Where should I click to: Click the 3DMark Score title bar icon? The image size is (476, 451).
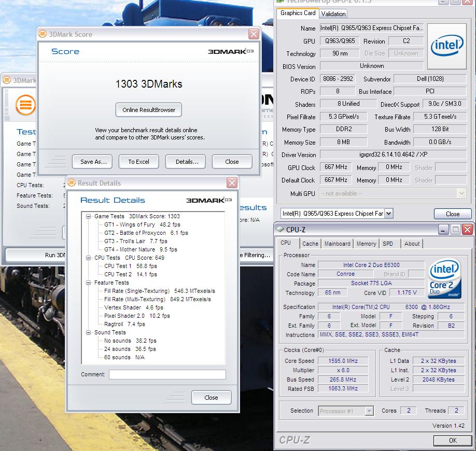(43, 34)
